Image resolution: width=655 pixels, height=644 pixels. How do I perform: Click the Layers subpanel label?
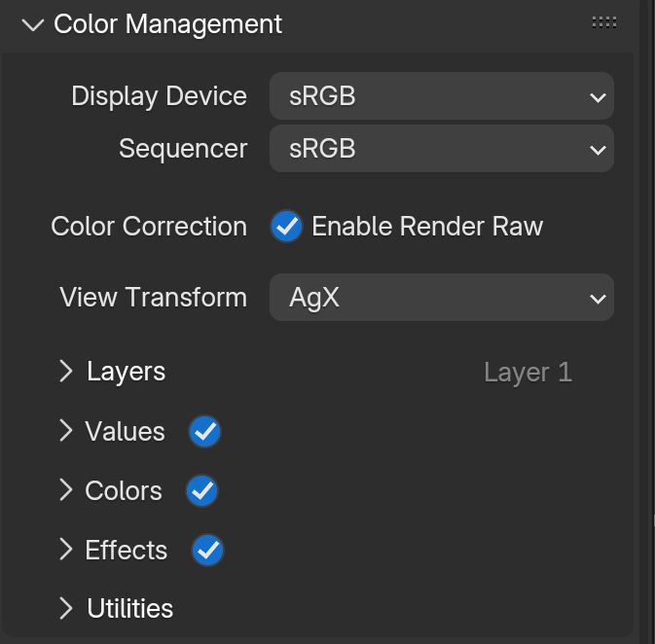pyautogui.click(x=126, y=372)
